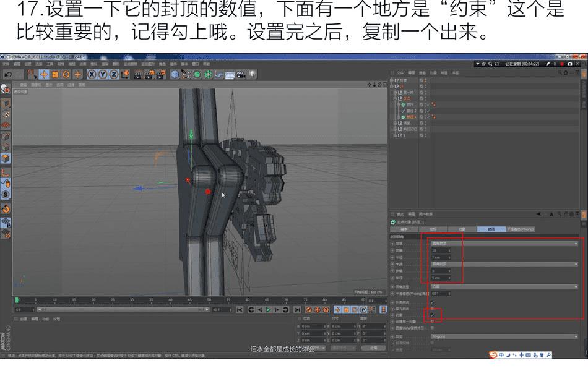Click the Sogou microphone voice input icon

click(x=522, y=354)
